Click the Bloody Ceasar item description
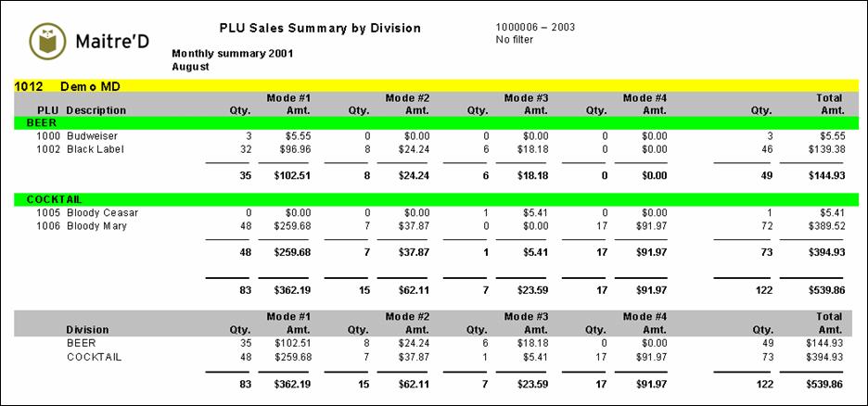 click(102, 212)
